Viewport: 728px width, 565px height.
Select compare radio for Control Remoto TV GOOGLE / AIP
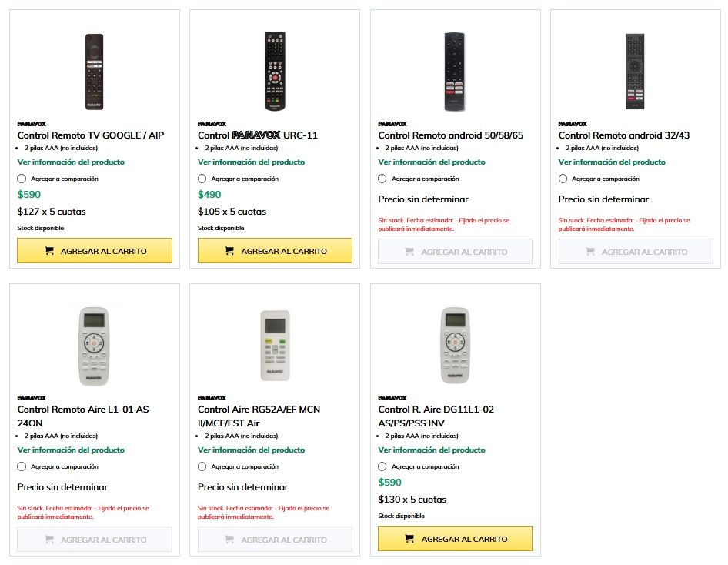[22, 179]
